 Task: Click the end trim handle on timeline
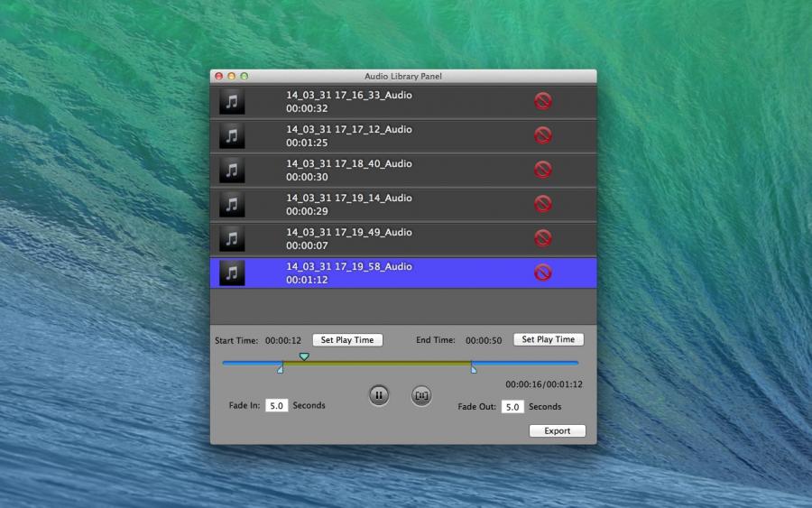(x=474, y=369)
